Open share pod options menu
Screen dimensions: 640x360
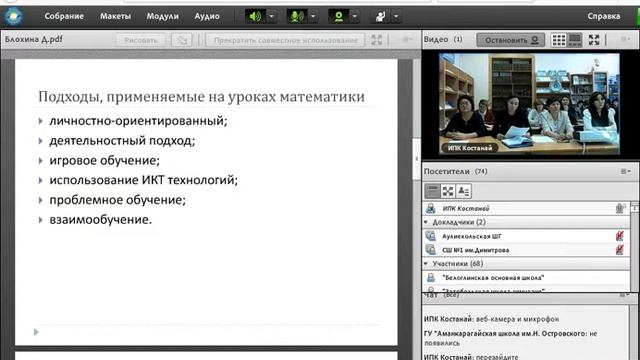(x=407, y=40)
